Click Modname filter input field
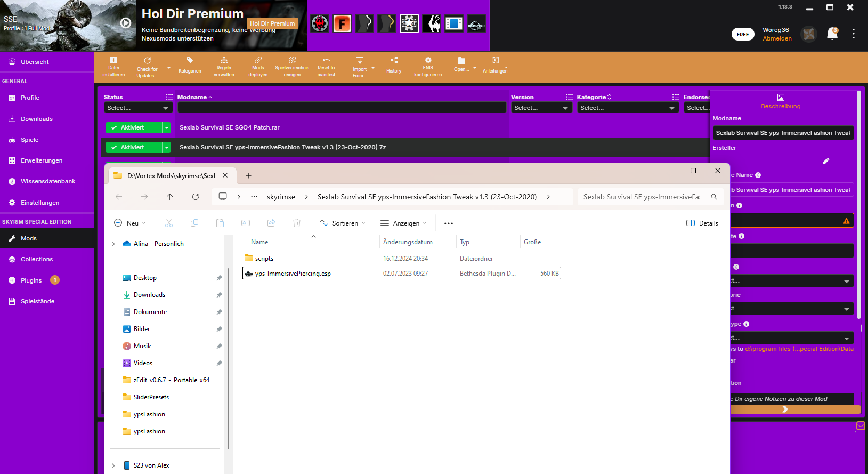This screenshot has height=474, width=868. point(342,108)
